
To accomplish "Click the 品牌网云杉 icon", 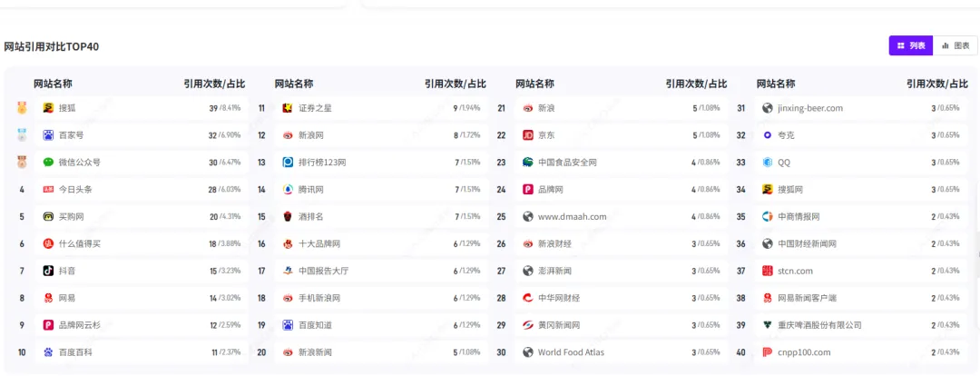I will tap(48, 325).
